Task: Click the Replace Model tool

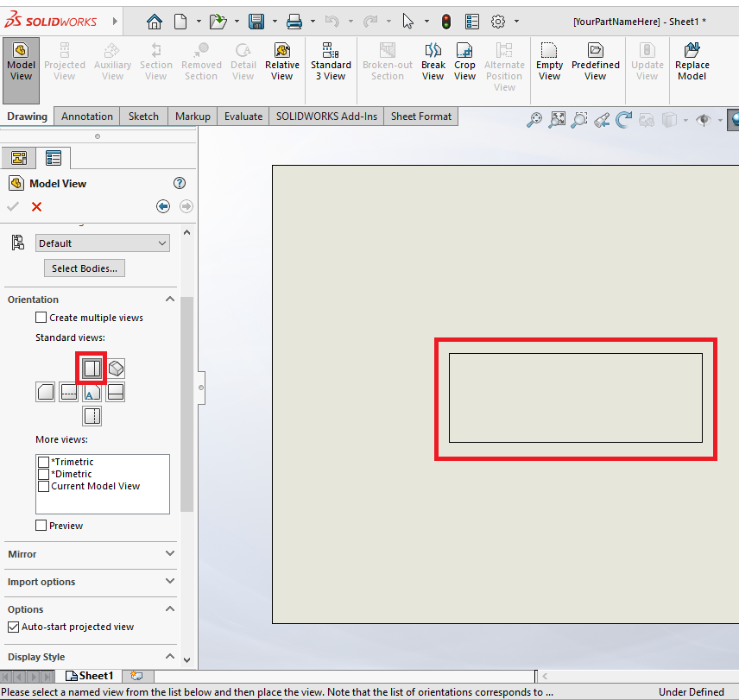Action: pos(692,60)
